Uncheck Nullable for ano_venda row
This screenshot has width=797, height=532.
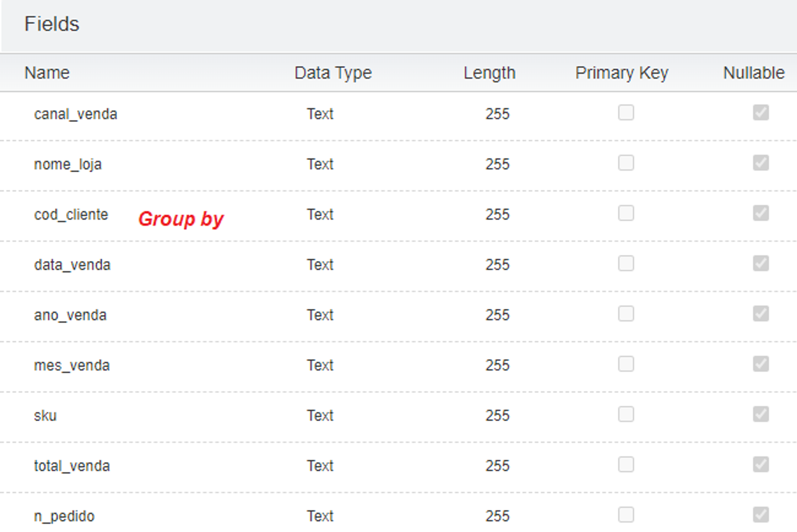pyautogui.click(x=760, y=314)
